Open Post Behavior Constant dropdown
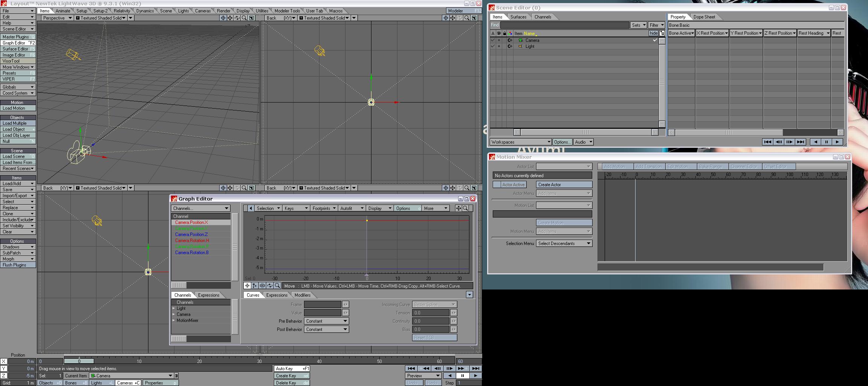Viewport: 868px width, 386px height. tap(326, 329)
